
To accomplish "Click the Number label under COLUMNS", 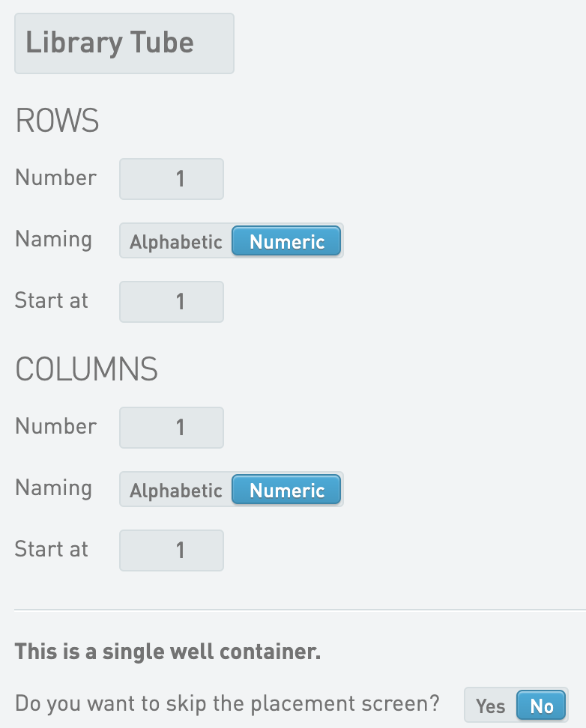I will [55, 427].
